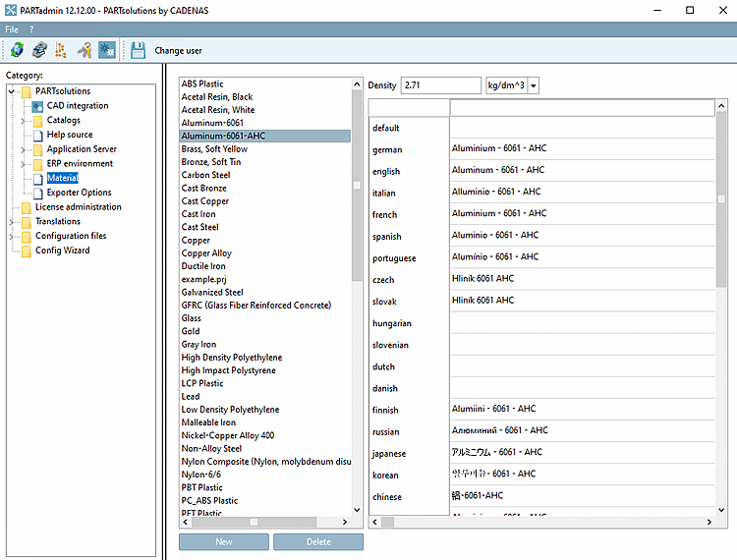Click the Catalogs folder icon
This screenshot has height=560, width=737.
(x=37, y=121)
